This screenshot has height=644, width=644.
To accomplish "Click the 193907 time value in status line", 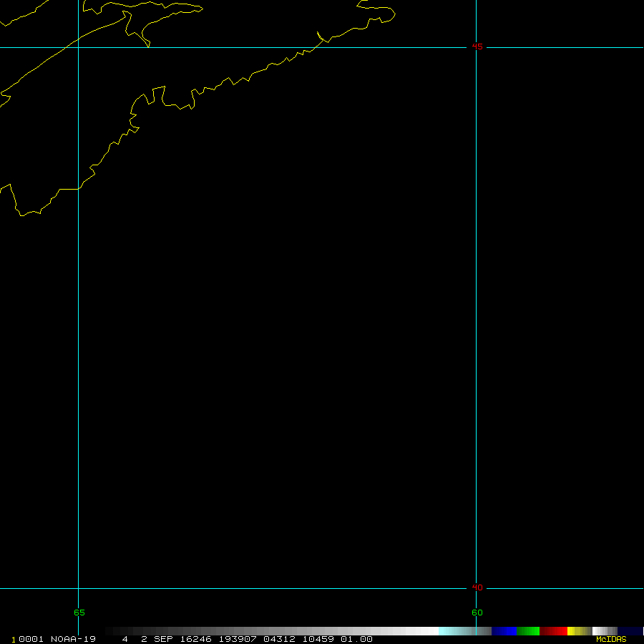I will point(237,639).
